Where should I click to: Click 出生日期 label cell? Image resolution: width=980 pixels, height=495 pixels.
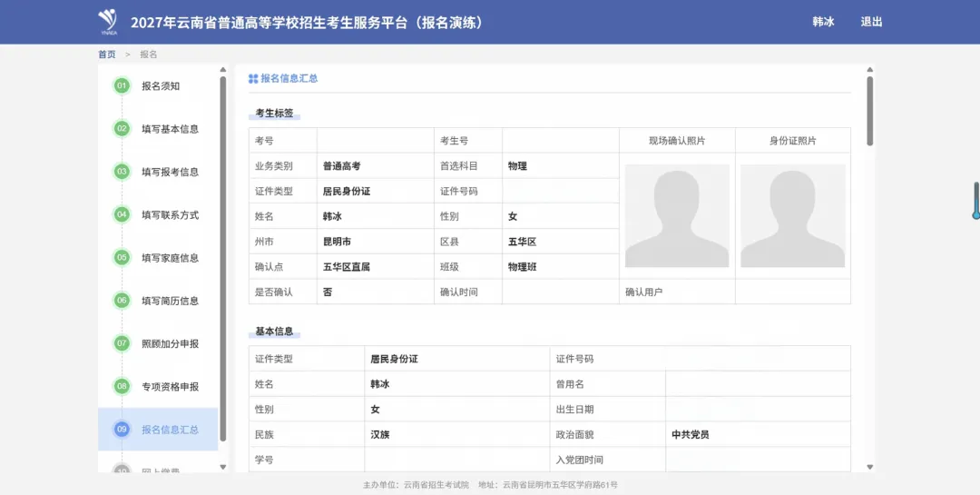coord(607,410)
